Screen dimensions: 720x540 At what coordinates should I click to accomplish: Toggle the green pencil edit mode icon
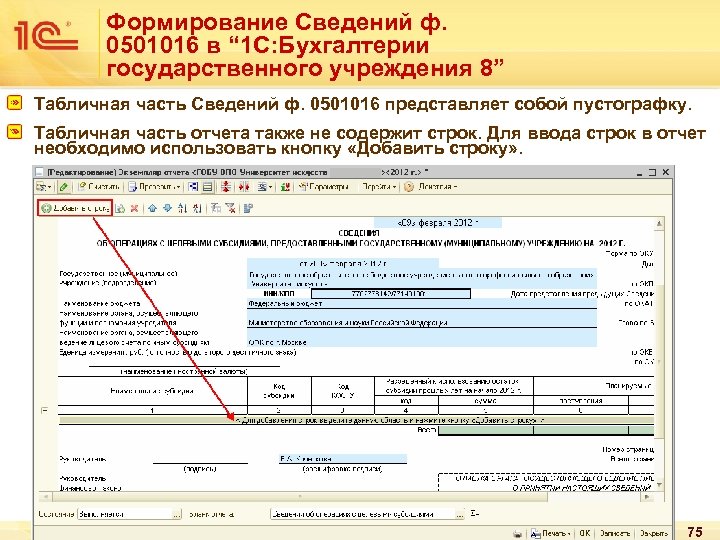[64, 187]
